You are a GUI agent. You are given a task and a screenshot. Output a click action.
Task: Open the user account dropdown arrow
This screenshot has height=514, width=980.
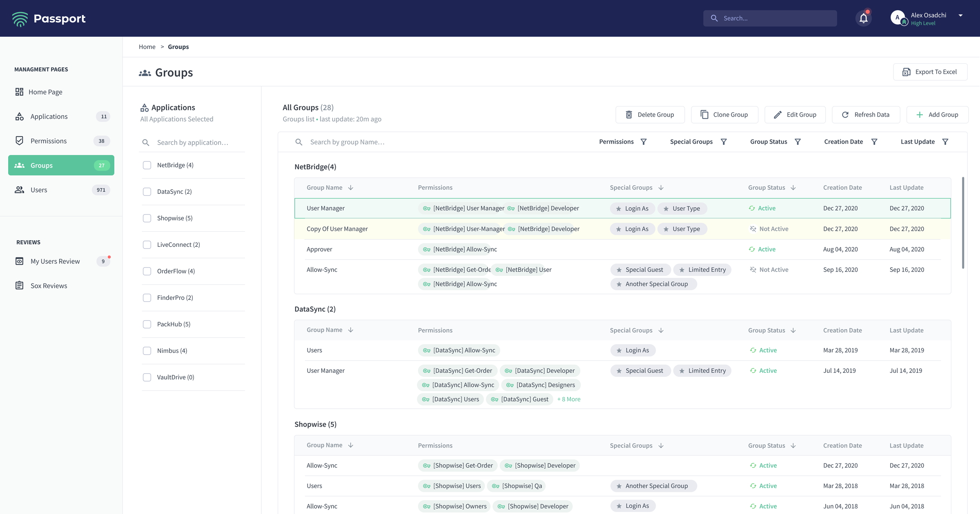click(960, 16)
